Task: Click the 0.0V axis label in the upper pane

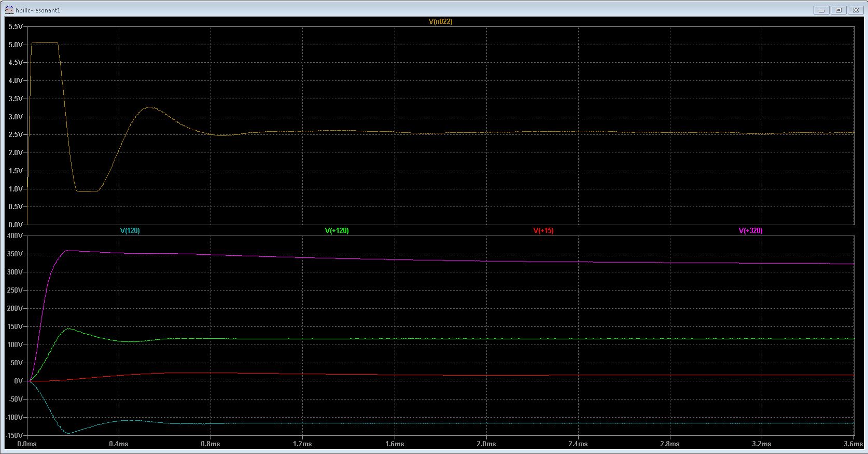Action: 16,225
